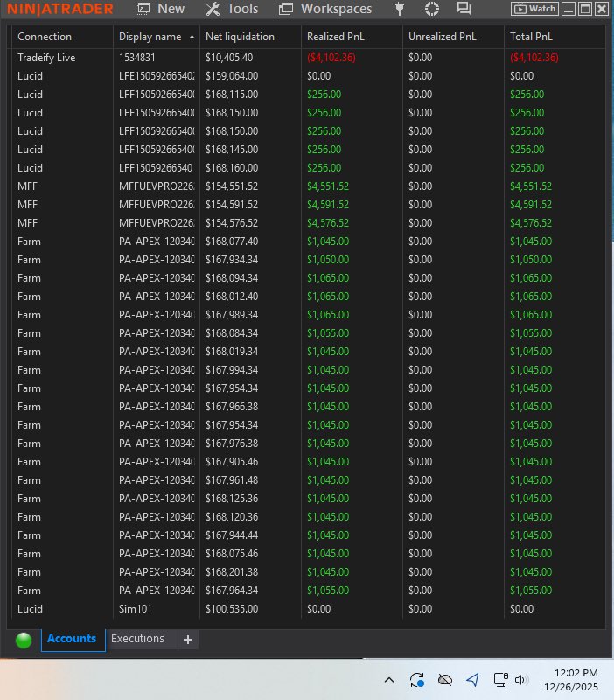Screen dimensions: 614x700
Task: Select net liquidation $168,012.40
Action: (232, 297)
